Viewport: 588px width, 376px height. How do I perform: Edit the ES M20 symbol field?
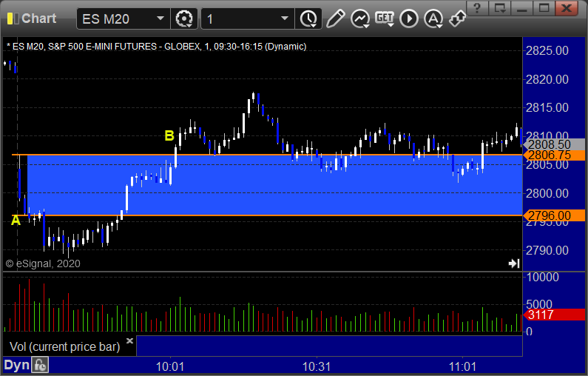tap(124, 19)
